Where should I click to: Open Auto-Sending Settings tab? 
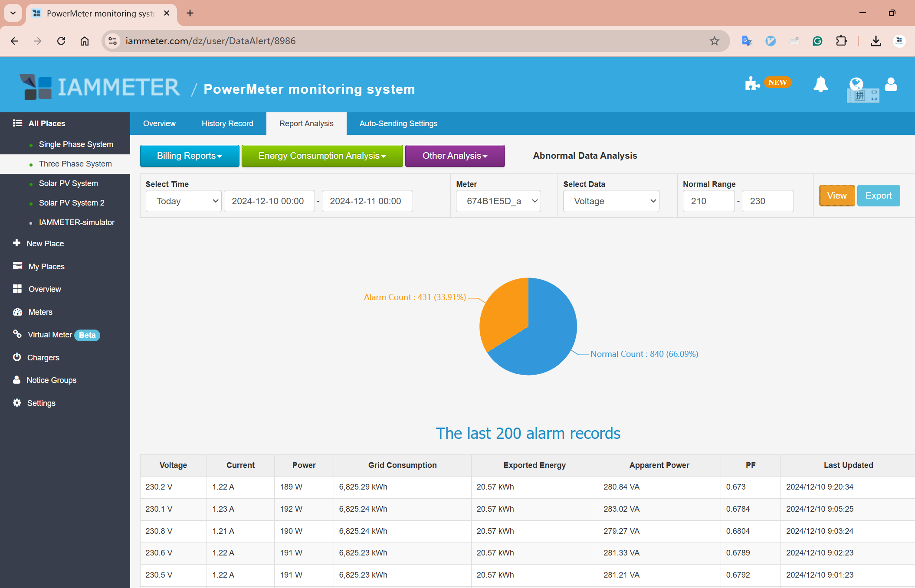coord(398,124)
